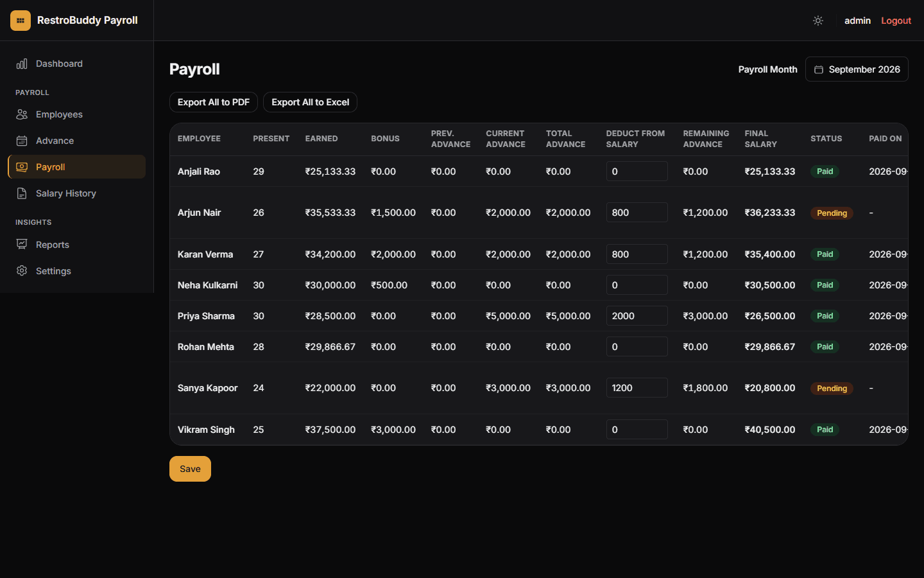Click the Settings gear icon
Image resolution: width=924 pixels, height=578 pixels.
tap(22, 271)
